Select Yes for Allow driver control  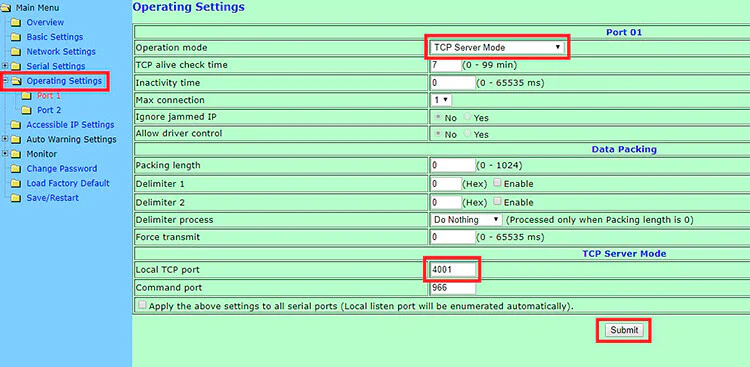pyautogui.click(x=467, y=134)
